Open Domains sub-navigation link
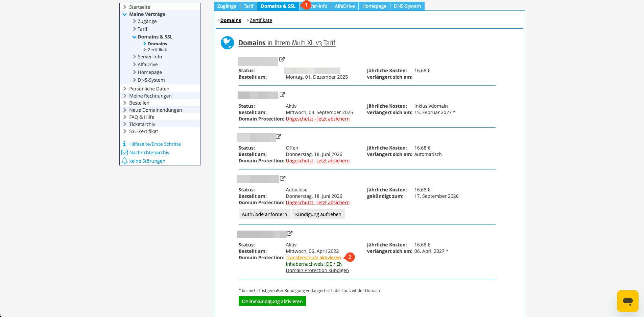The width and height of the screenshot is (644, 317). pyautogui.click(x=231, y=20)
